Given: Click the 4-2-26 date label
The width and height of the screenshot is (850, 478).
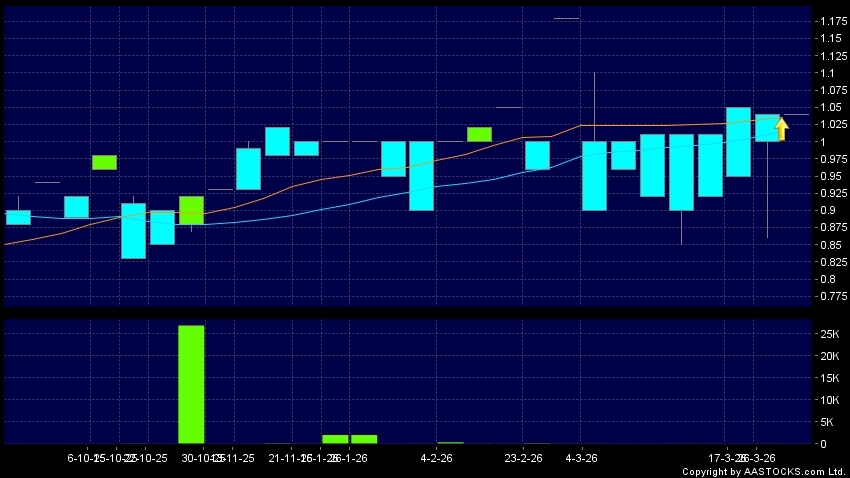Looking at the screenshot, I should [x=439, y=458].
